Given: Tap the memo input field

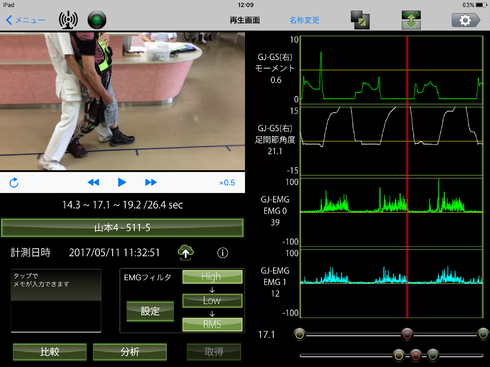Looking at the screenshot, I should 56,301.
